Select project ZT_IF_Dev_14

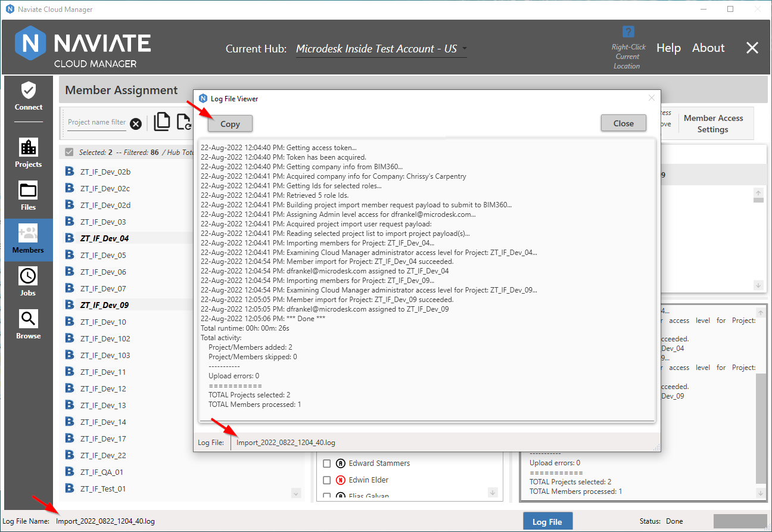[103, 422]
